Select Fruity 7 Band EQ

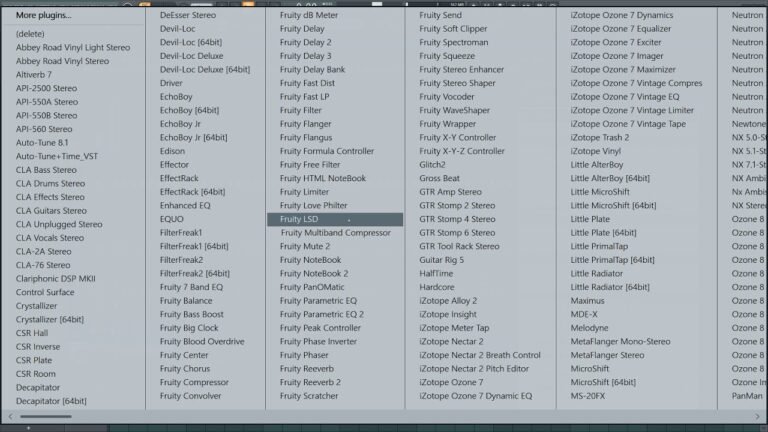[x=191, y=288]
